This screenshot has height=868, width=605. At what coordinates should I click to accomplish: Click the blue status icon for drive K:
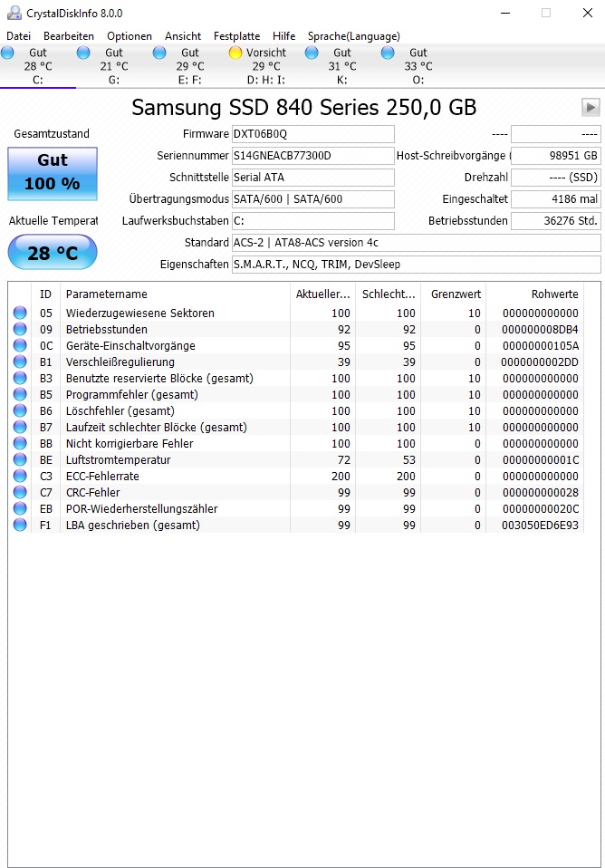pos(312,53)
